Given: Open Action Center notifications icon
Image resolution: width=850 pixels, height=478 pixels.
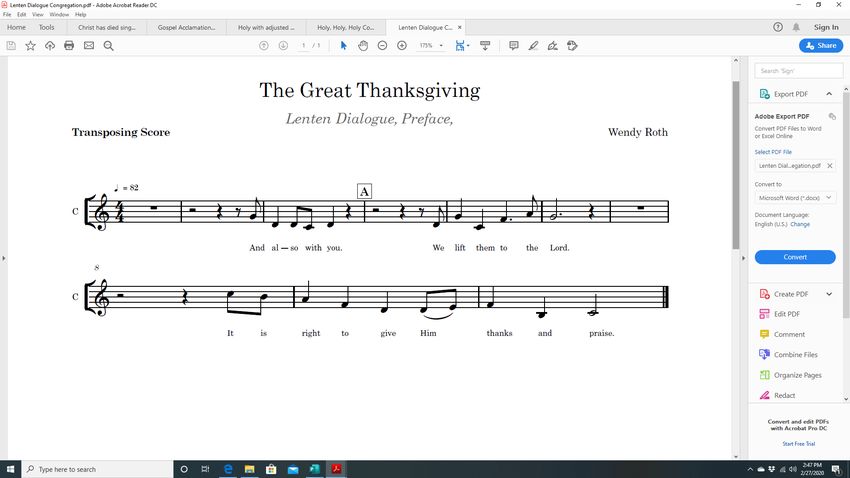Looking at the screenshot, I should point(836,469).
